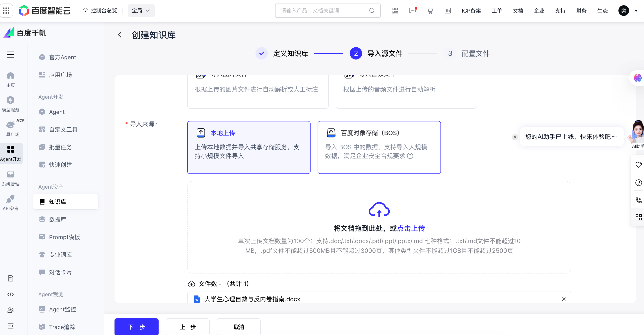Screen dimensions: 644x335
Task: Open the 文档 menu in top navigation
Action: (x=518, y=11)
